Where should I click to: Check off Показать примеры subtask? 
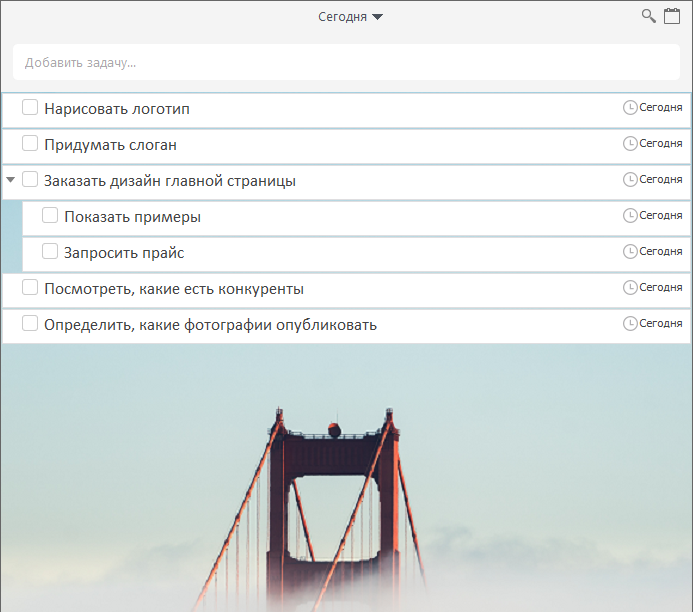coord(50,216)
